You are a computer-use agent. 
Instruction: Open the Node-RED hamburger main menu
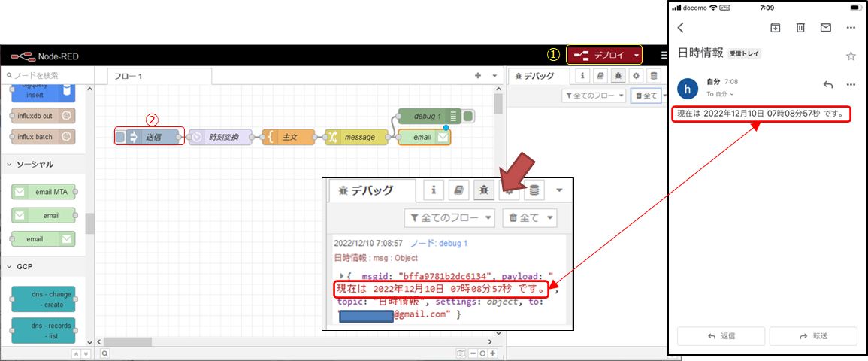tap(663, 56)
